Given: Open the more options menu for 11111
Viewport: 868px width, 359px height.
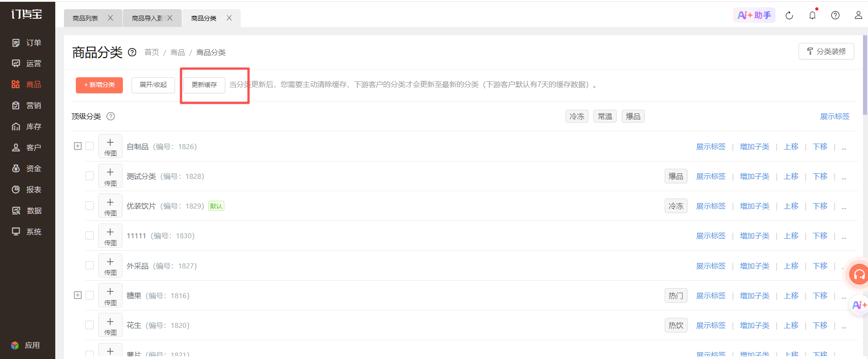Looking at the screenshot, I should 844,236.
